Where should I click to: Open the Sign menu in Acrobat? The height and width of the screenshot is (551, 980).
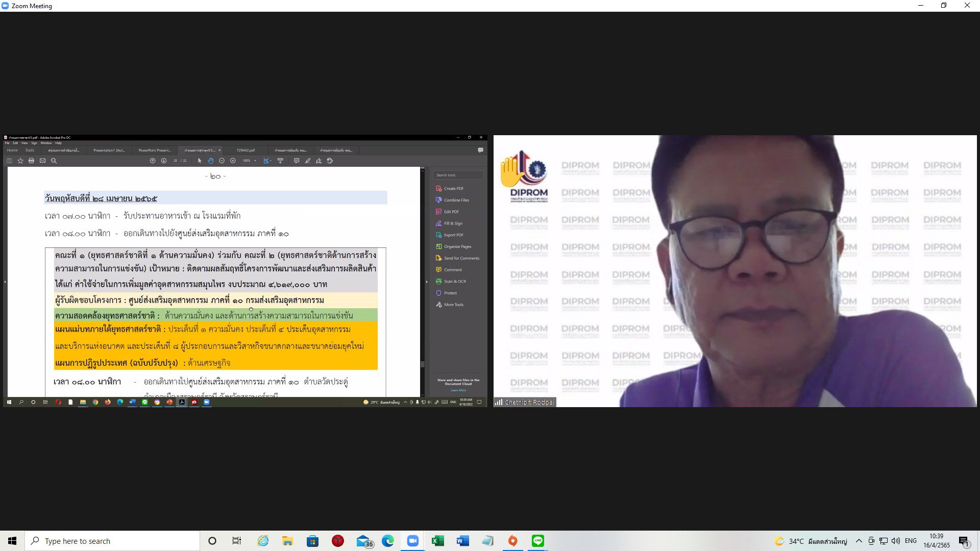tap(34, 143)
